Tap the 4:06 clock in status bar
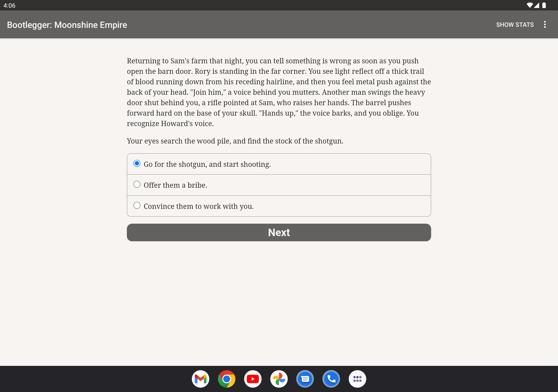Screen dimensions: 558x392 coord(9,5)
